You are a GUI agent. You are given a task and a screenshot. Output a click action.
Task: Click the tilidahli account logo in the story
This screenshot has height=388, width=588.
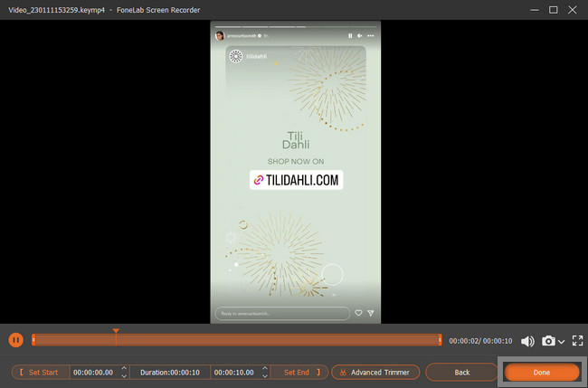[x=236, y=56]
